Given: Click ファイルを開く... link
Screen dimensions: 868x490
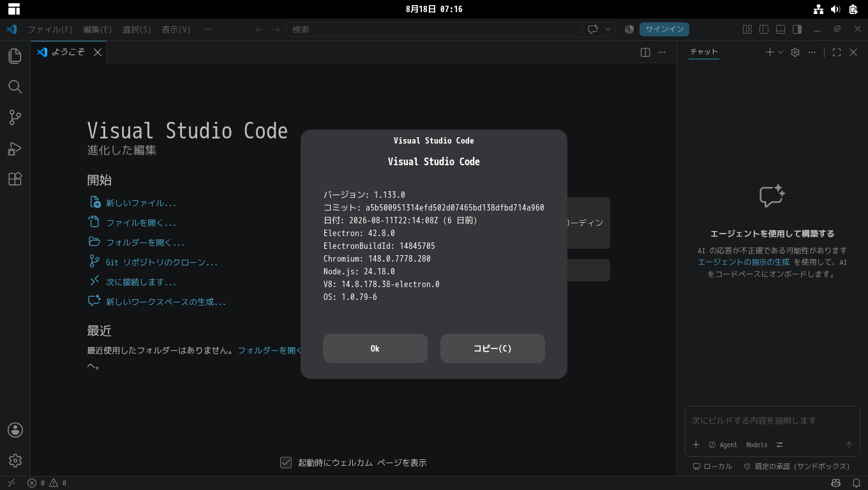Looking at the screenshot, I should point(141,223).
